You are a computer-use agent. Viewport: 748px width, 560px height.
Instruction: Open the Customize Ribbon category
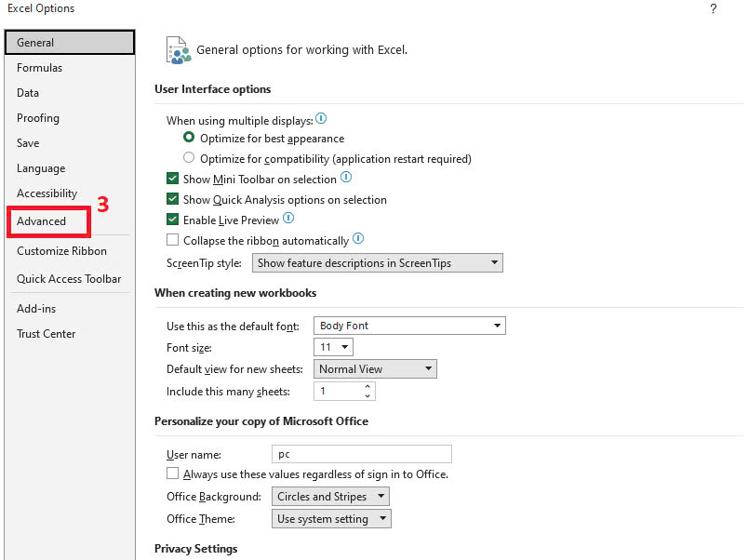70,251
